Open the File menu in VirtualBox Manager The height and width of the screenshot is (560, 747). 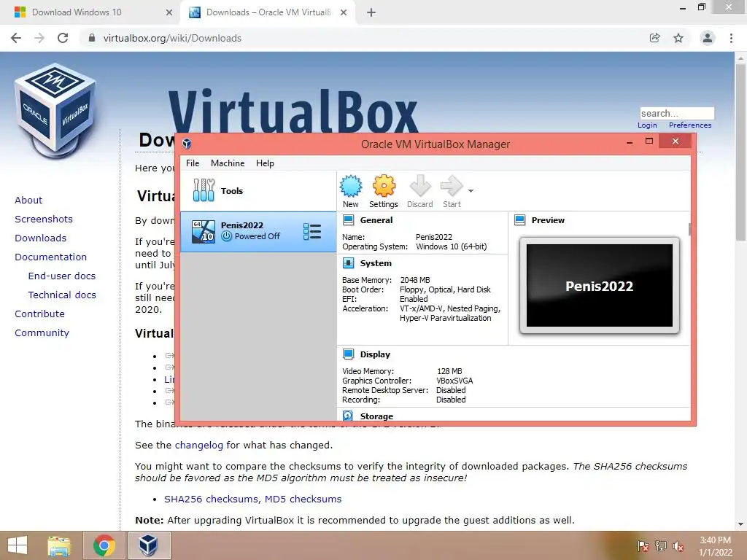coord(193,163)
